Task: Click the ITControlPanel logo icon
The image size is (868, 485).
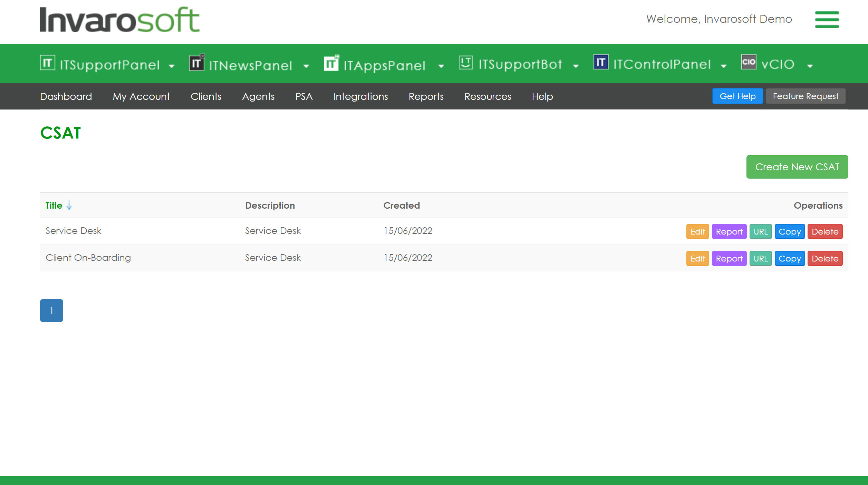Action: pos(601,62)
